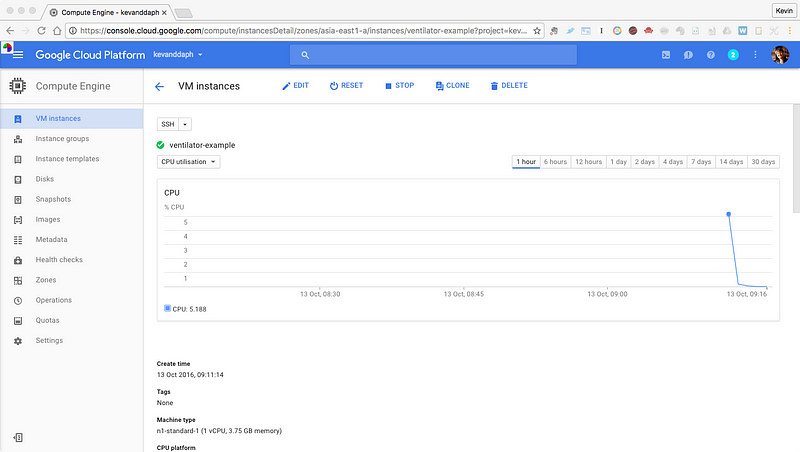The width and height of the screenshot is (800, 452).
Task: Select the 4 days time range
Action: click(673, 162)
